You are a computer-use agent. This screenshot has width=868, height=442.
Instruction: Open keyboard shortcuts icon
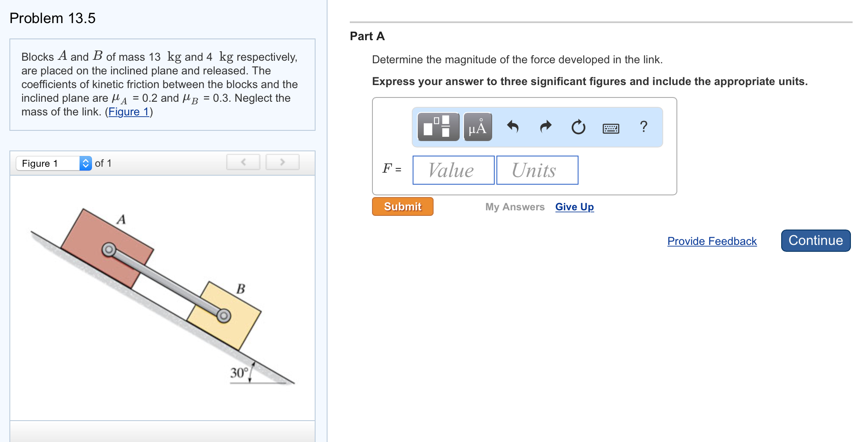point(611,128)
